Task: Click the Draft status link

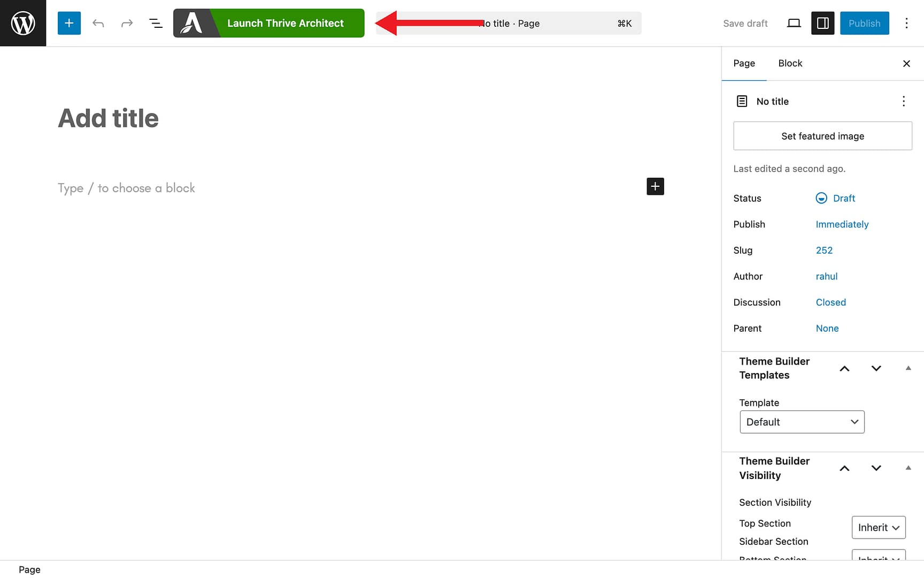Action: coord(843,198)
